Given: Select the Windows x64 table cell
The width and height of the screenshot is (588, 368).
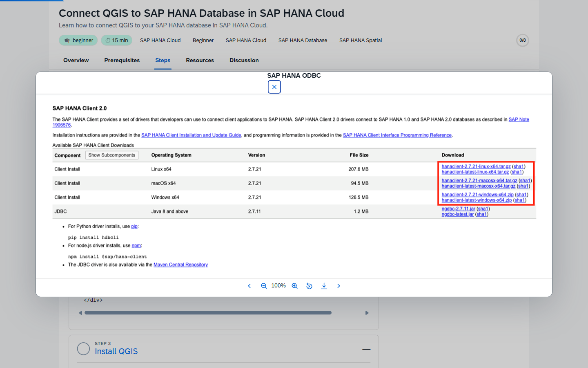Looking at the screenshot, I should click(165, 197).
